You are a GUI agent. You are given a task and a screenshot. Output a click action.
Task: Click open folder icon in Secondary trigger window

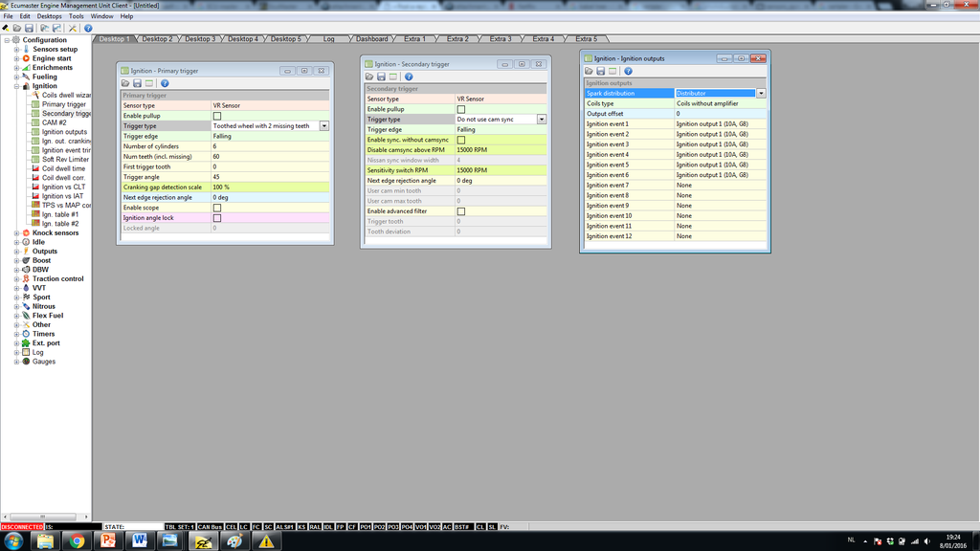pos(368,77)
